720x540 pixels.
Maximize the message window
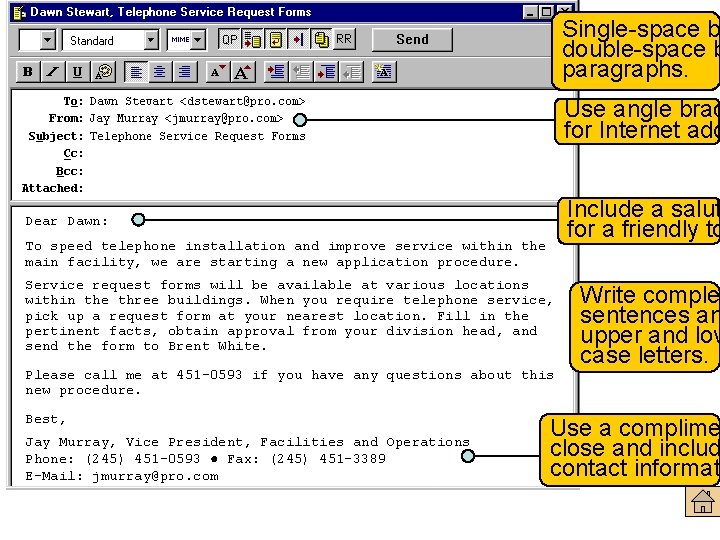coord(546,12)
